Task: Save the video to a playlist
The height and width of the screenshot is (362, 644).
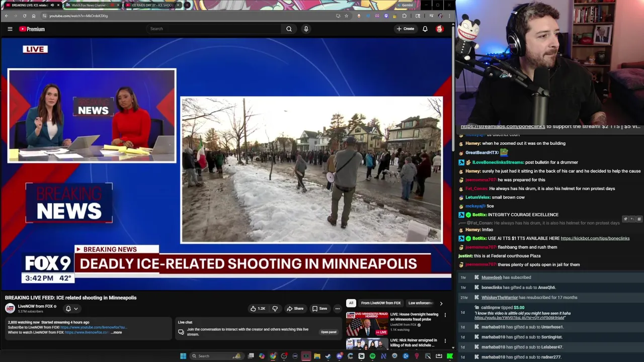Action: point(319,309)
